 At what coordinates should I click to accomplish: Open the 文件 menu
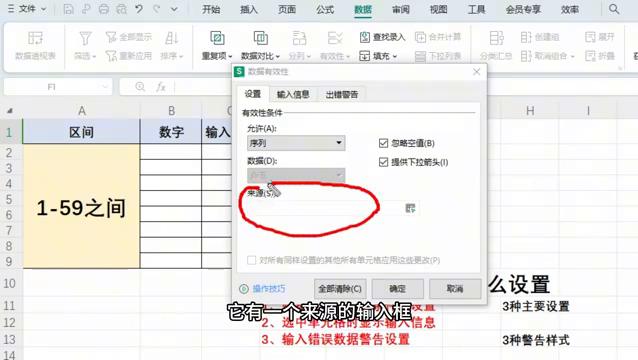27,9
